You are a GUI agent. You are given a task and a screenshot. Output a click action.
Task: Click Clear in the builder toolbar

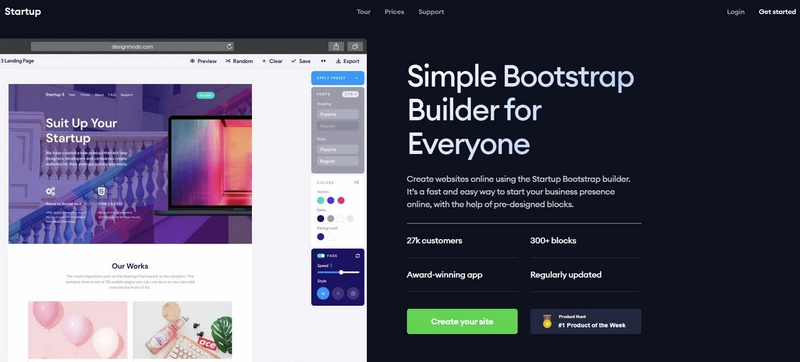click(272, 61)
